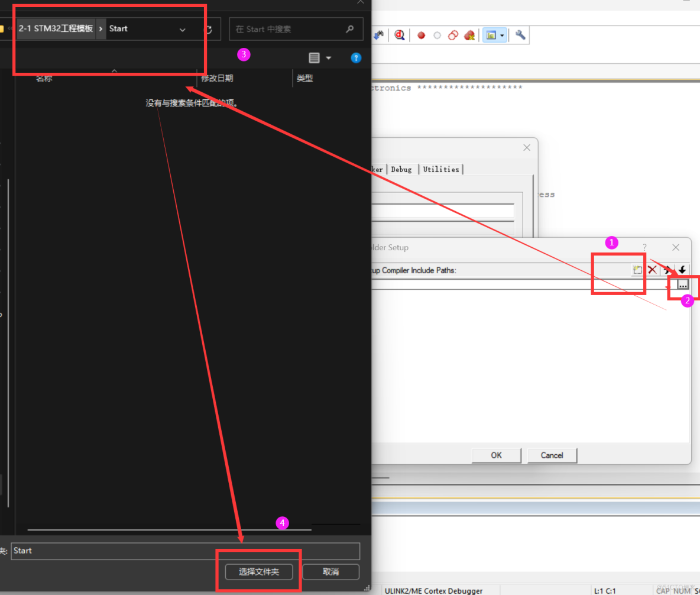Disable all breakpoints with overlapping circles icon

(453, 35)
